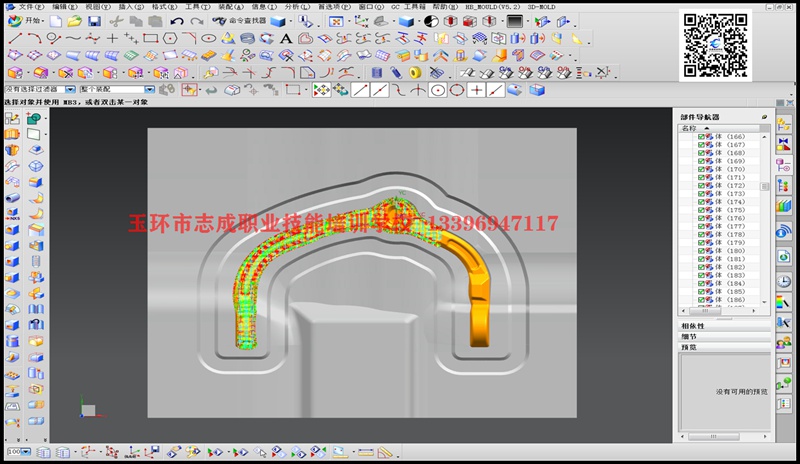Open the HD3D Tools info icon
This screenshot has width=800, height=464.
[x=783, y=231]
